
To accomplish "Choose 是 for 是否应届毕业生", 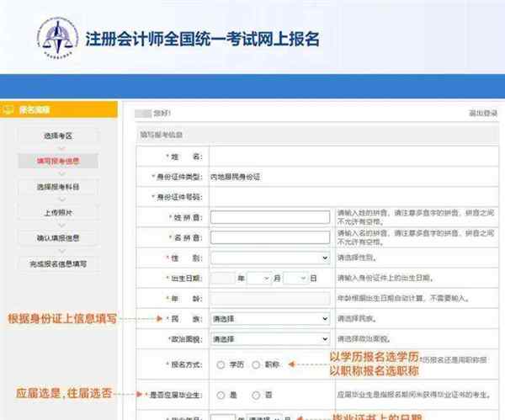I will pos(221,395).
